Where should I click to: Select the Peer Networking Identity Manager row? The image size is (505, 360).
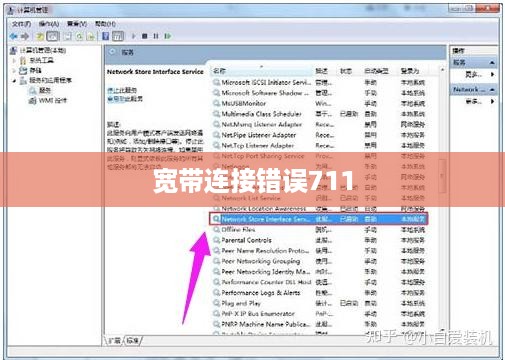point(319,272)
